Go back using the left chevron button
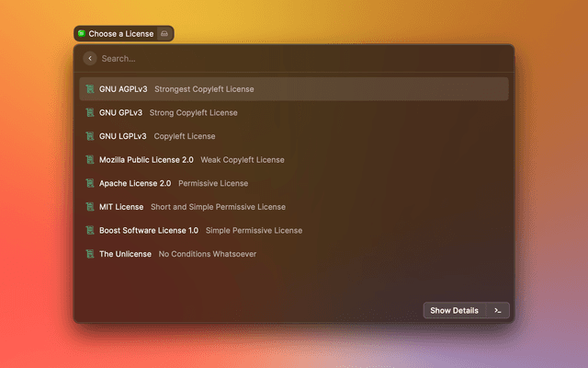This screenshot has width=588, height=368. click(x=89, y=59)
